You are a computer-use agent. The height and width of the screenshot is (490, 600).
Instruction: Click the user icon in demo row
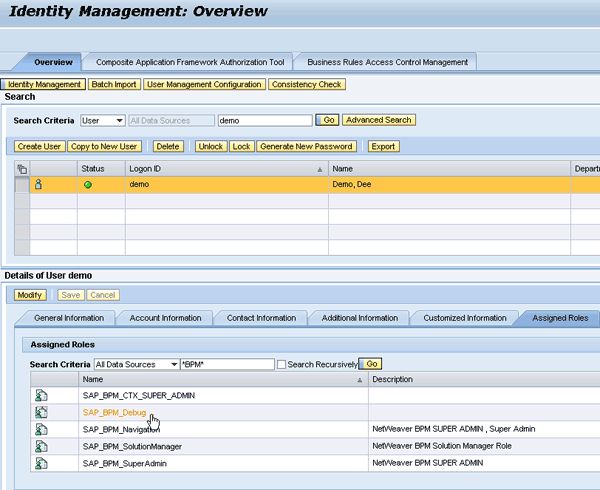click(38, 185)
